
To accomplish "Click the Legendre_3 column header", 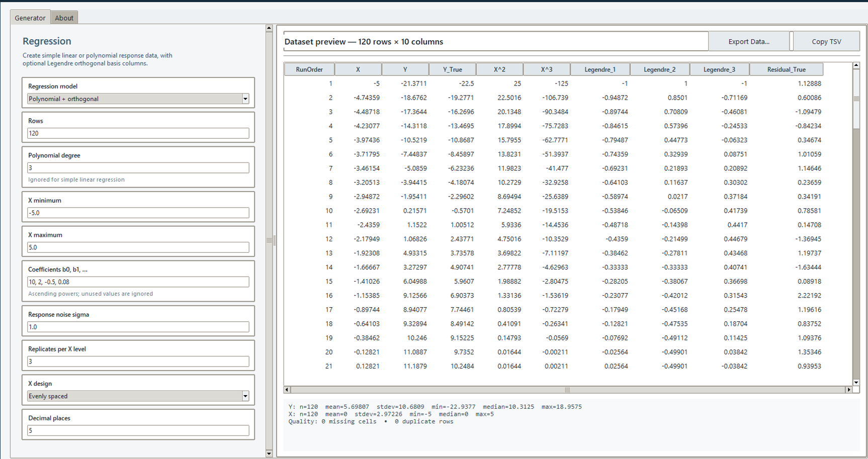I will click(719, 69).
